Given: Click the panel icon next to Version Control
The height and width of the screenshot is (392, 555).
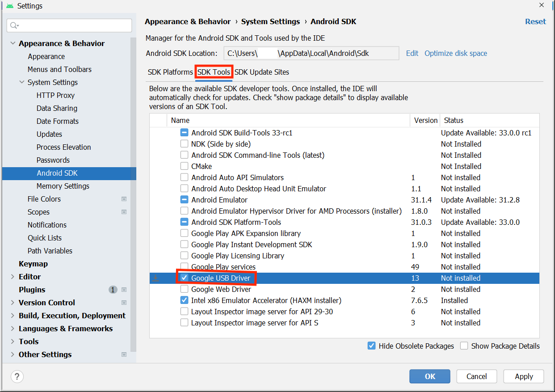Looking at the screenshot, I should (124, 303).
